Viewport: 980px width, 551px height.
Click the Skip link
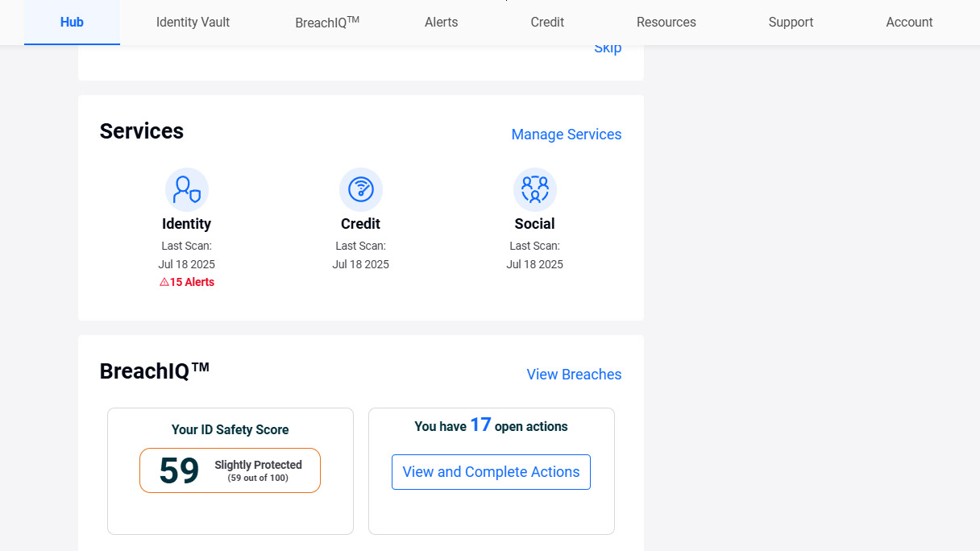(608, 48)
